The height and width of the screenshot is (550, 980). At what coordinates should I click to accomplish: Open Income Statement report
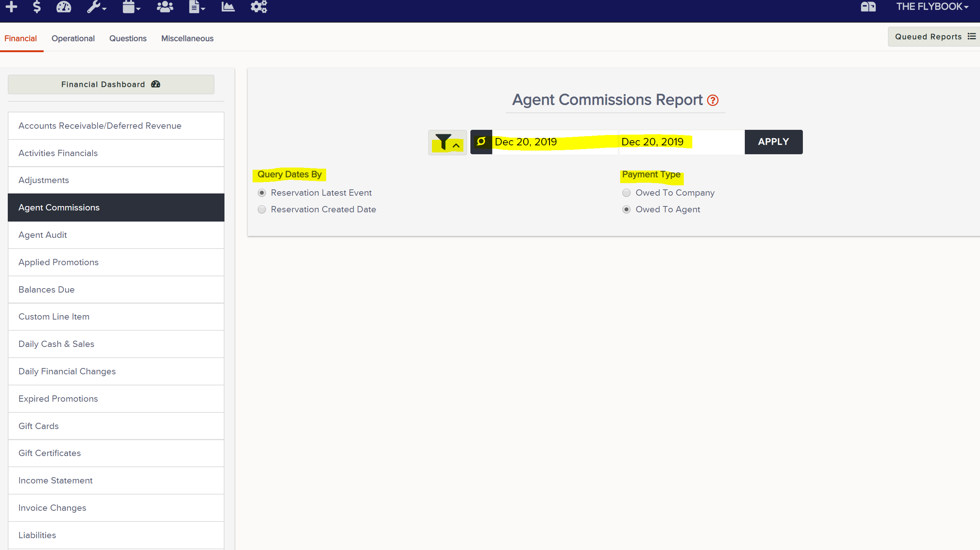click(116, 480)
